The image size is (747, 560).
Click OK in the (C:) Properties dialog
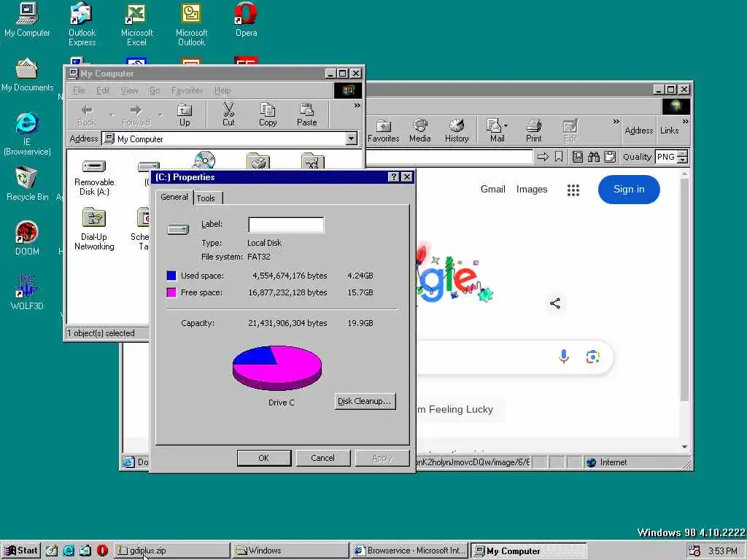click(x=264, y=458)
